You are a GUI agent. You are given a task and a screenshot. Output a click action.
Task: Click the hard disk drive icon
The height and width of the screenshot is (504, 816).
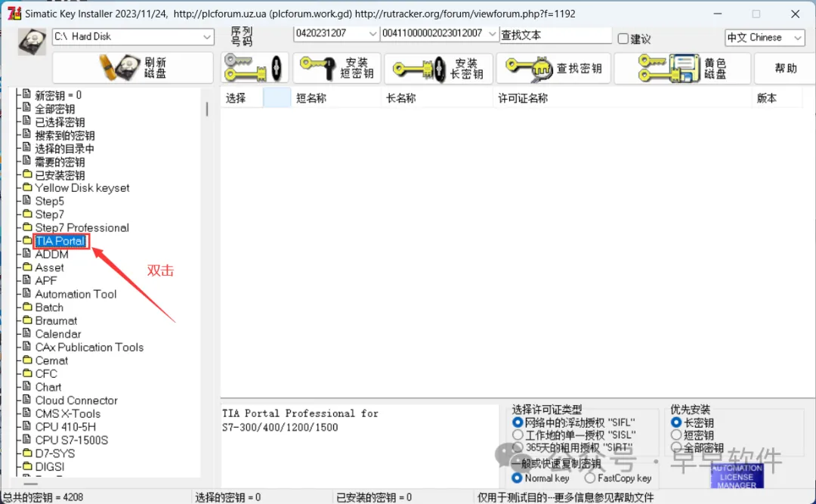(32, 42)
